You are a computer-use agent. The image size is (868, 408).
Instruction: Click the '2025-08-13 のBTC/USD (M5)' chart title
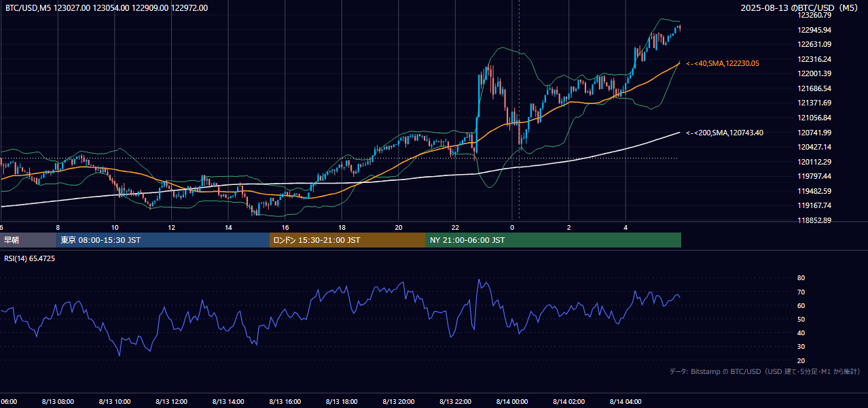pyautogui.click(x=800, y=8)
